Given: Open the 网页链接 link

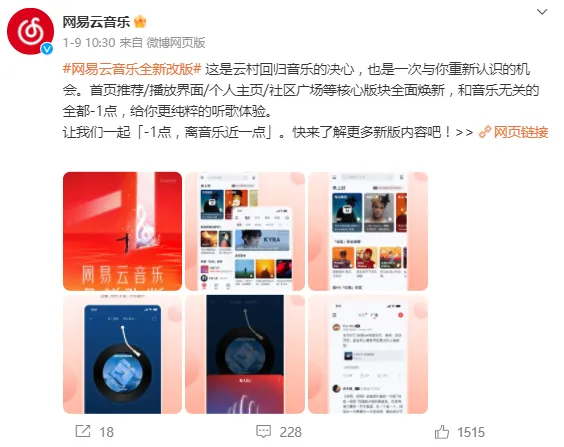Looking at the screenshot, I should [x=521, y=132].
